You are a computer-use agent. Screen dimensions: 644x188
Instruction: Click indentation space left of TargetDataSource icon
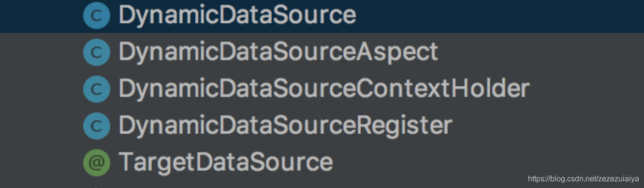point(41,162)
